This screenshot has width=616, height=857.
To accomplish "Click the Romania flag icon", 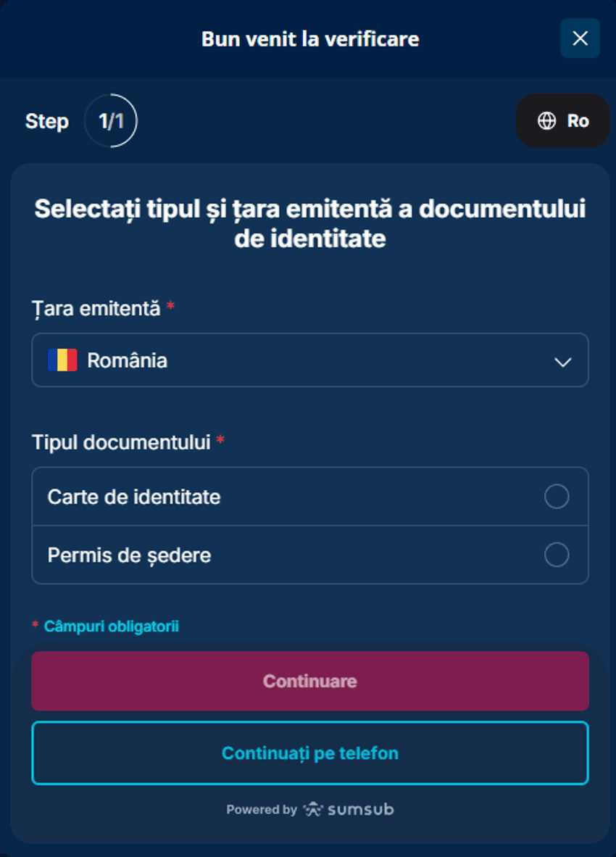I will pyautogui.click(x=64, y=360).
